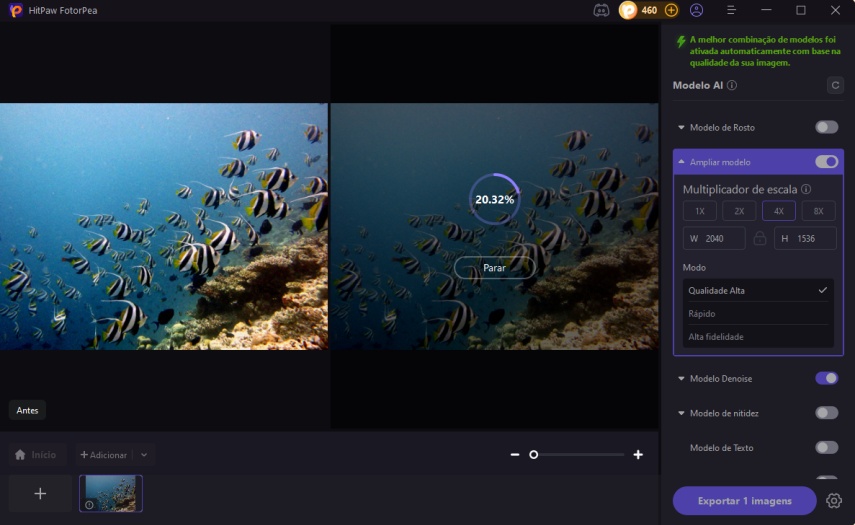This screenshot has width=855, height=525.
Task: Select 2X scale multiplier
Action: (x=739, y=211)
